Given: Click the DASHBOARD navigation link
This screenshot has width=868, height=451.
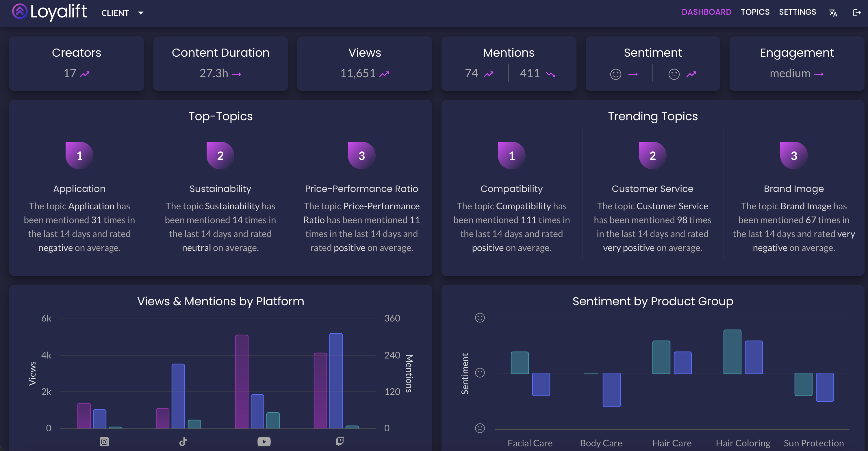Looking at the screenshot, I should pyautogui.click(x=706, y=12).
